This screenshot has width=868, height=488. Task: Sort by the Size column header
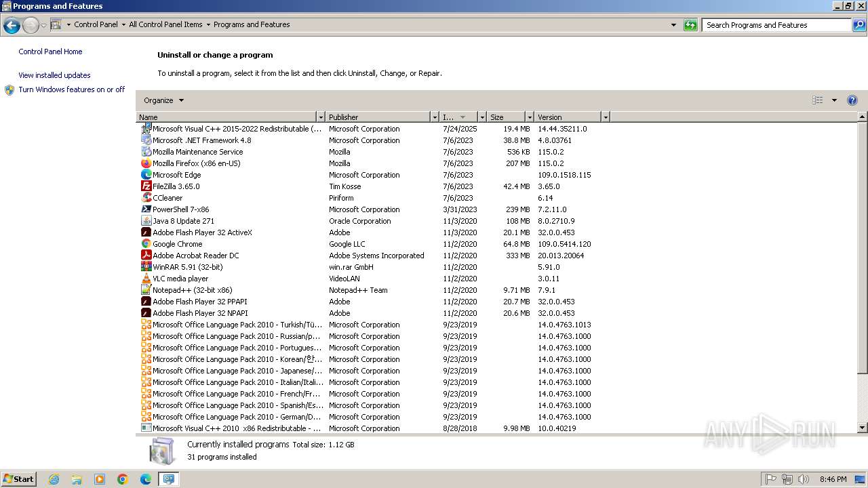pos(506,117)
